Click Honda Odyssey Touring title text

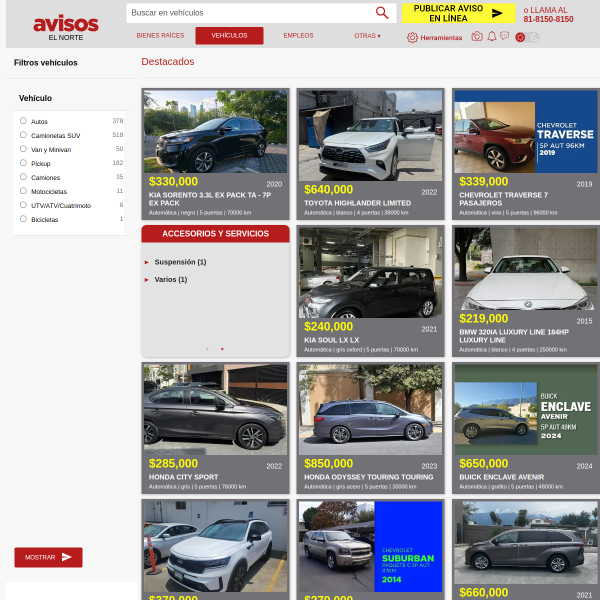click(x=368, y=477)
